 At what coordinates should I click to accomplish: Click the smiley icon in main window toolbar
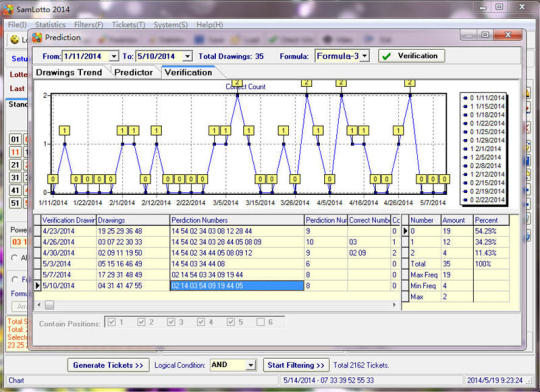(14, 39)
